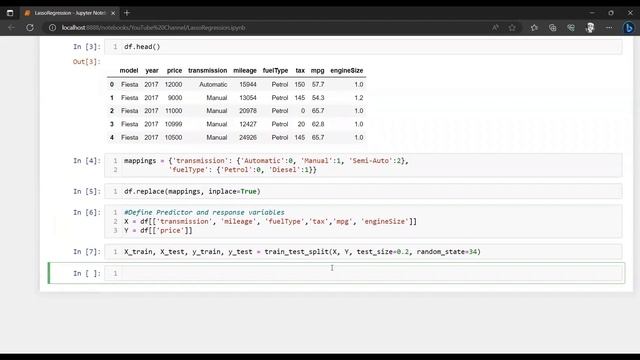The height and width of the screenshot is (360, 640).
Task: Click the localhost address bar
Action: (x=153, y=28)
